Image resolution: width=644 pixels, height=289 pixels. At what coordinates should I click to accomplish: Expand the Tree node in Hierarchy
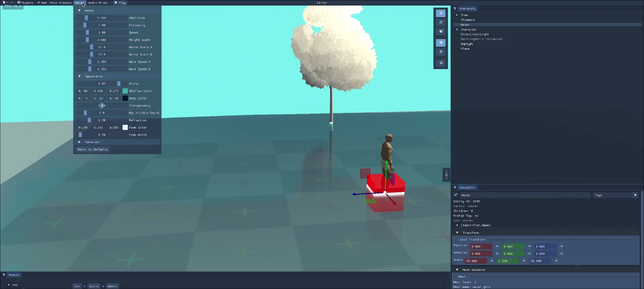point(457,15)
